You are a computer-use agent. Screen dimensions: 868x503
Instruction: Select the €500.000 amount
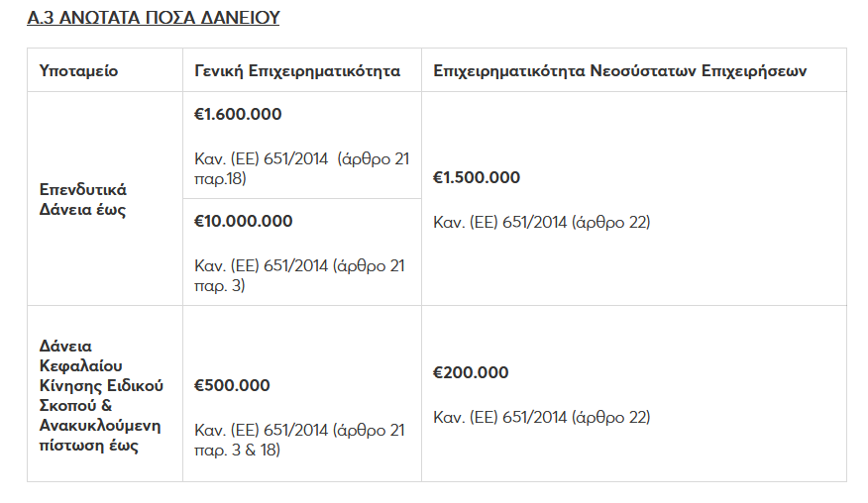(232, 386)
